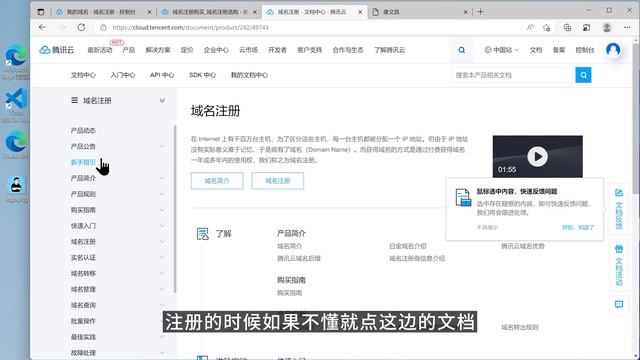
Task: Expand the 快速入门 sidebar section
Action: (x=162, y=226)
